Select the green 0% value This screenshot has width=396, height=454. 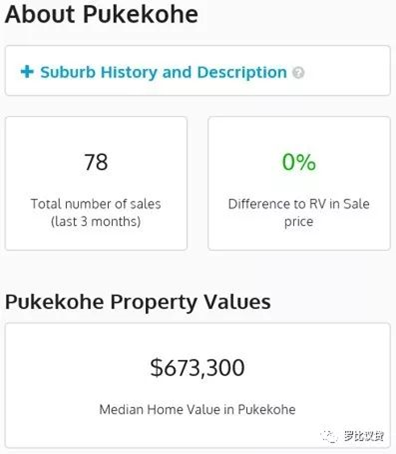[x=299, y=162]
